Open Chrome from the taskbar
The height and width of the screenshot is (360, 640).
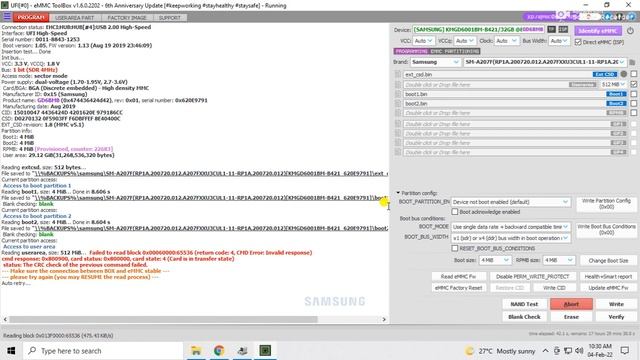pos(219,351)
